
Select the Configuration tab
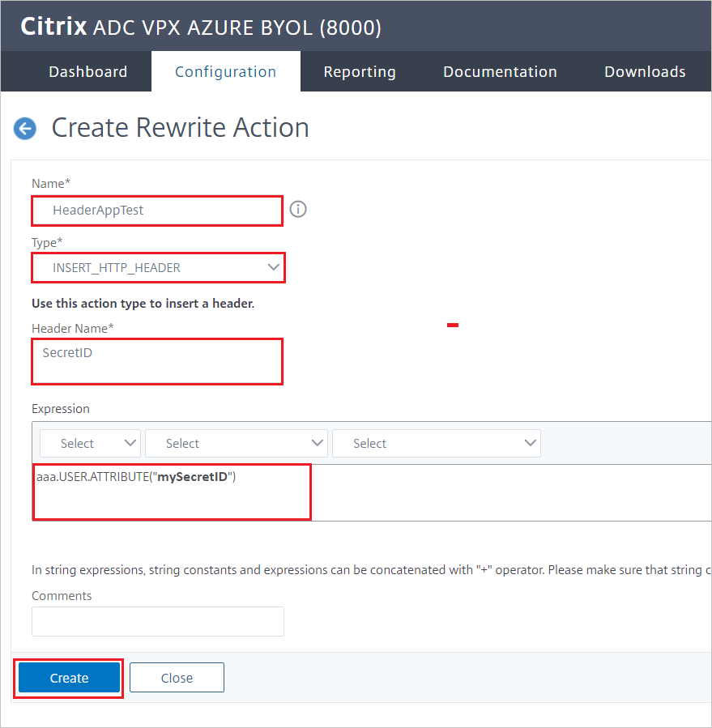pyautogui.click(x=225, y=71)
